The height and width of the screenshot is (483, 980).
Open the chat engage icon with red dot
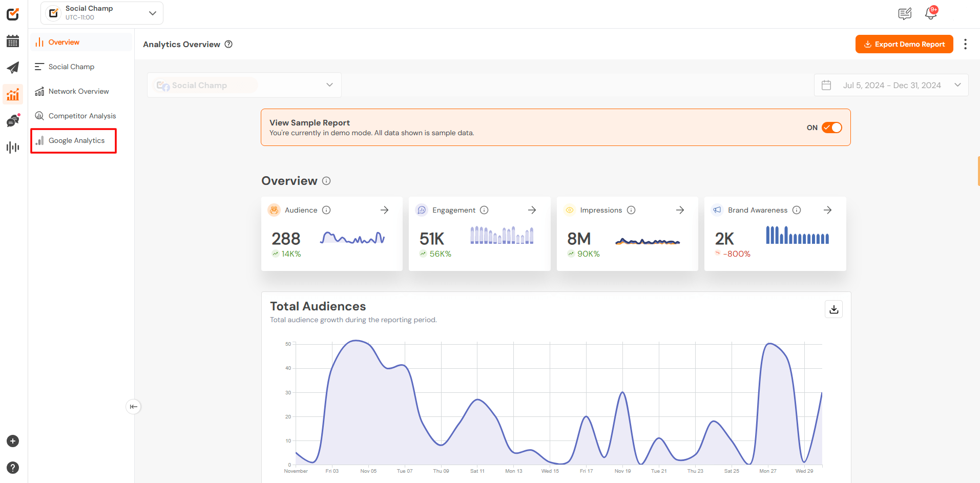pos(13,120)
